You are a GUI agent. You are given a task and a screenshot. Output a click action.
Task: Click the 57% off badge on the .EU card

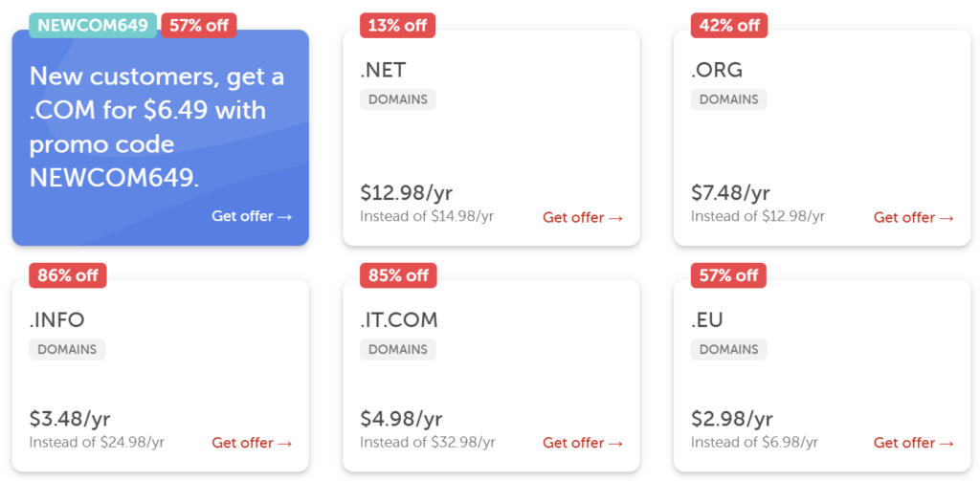728,275
